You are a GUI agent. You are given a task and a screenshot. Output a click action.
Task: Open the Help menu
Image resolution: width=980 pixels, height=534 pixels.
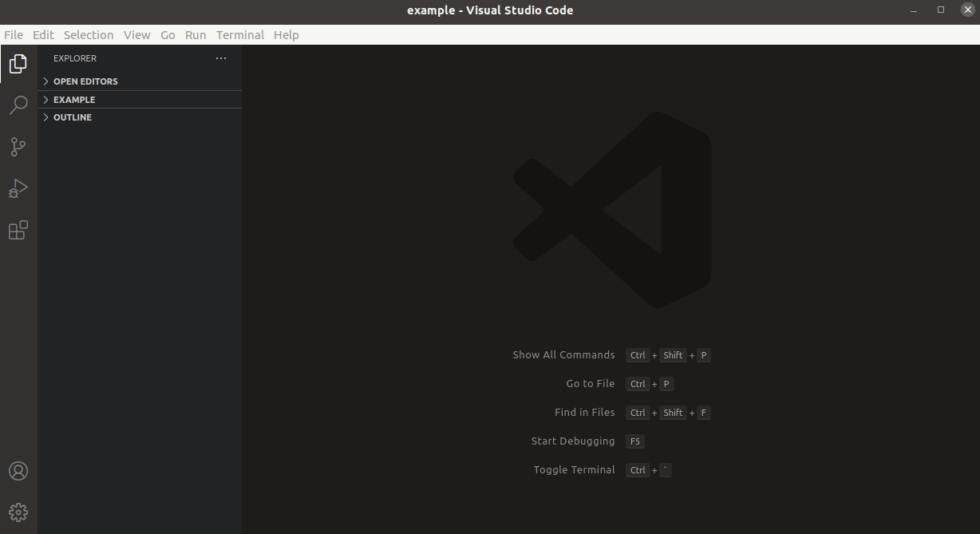click(x=286, y=35)
